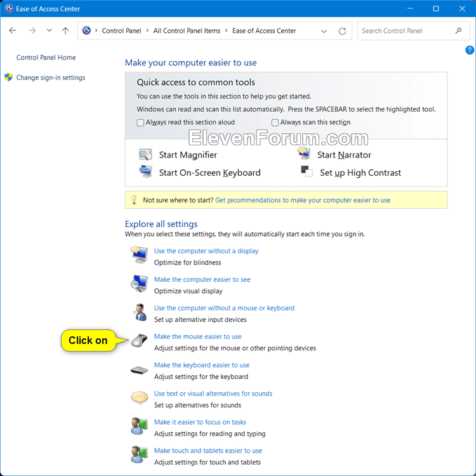This screenshot has width=476, height=476.
Task: Open Make the computer easier to see
Action: [x=202, y=279]
